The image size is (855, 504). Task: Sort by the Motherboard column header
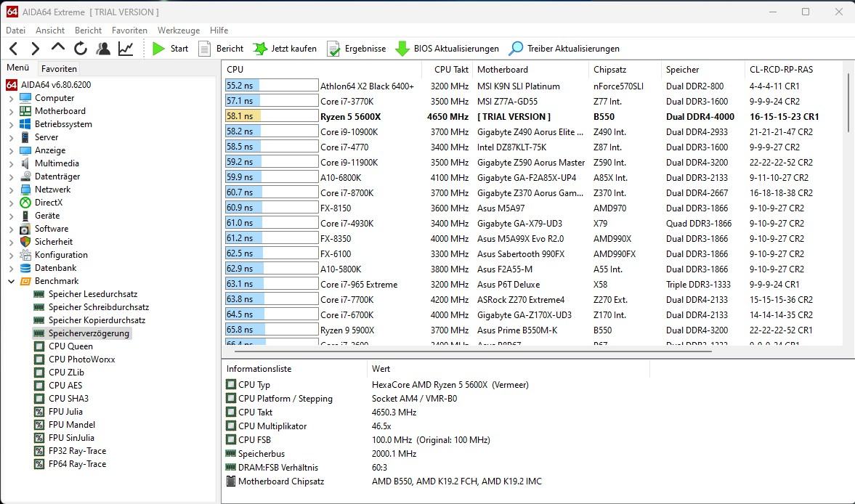point(530,69)
